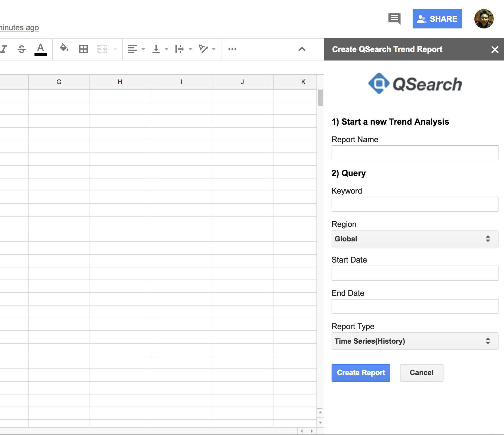Open the Region dropdown
This screenshot has height=435, width=504.
pos(415,239)
